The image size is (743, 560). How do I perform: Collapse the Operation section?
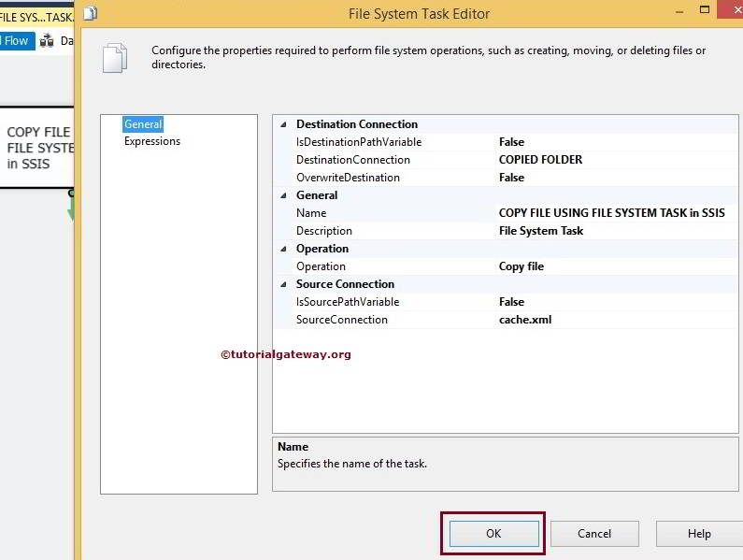coord(283,249)
